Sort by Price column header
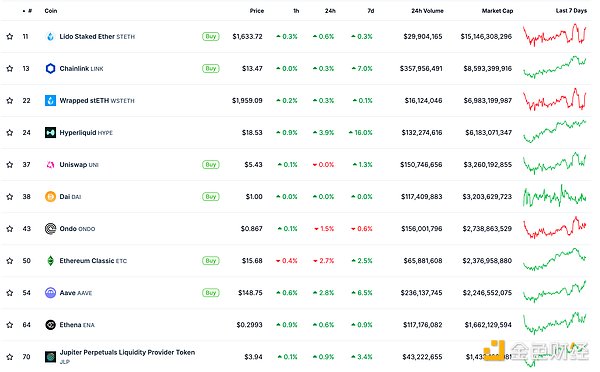The image size is (600, 372). [257, 11]
